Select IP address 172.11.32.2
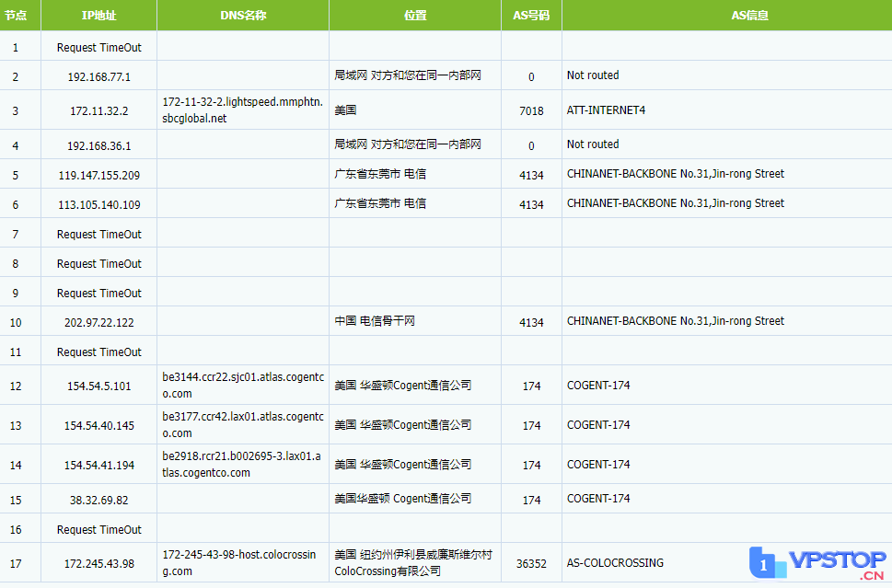 (99, 111)
